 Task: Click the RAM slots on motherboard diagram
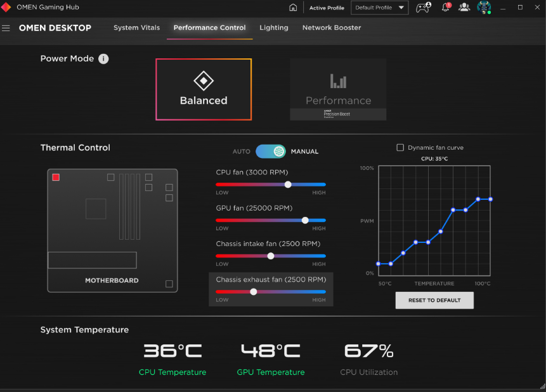(x=129, y=207)
